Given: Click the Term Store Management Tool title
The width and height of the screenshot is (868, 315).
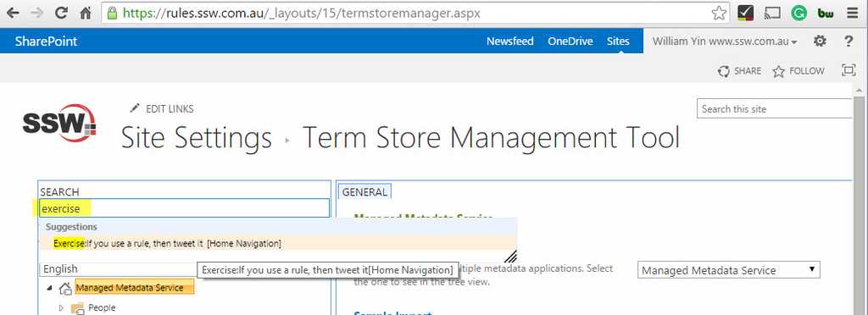Looking at the screenshot, I should (x=491, y=137).
